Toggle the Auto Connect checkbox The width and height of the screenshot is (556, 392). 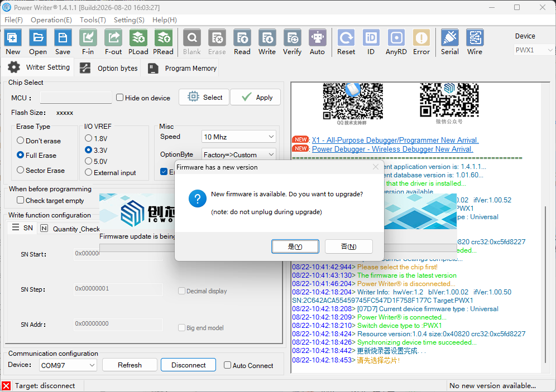click(x=228, y=365)
